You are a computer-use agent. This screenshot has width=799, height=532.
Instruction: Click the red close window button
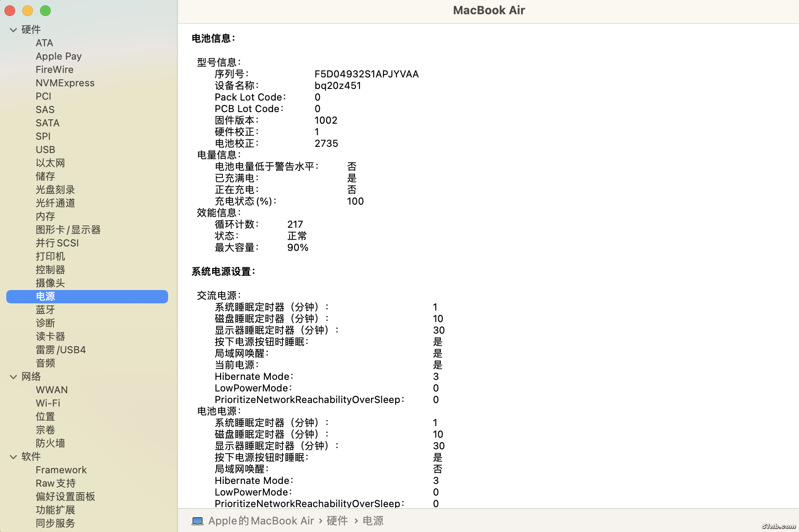click(10, 11)
